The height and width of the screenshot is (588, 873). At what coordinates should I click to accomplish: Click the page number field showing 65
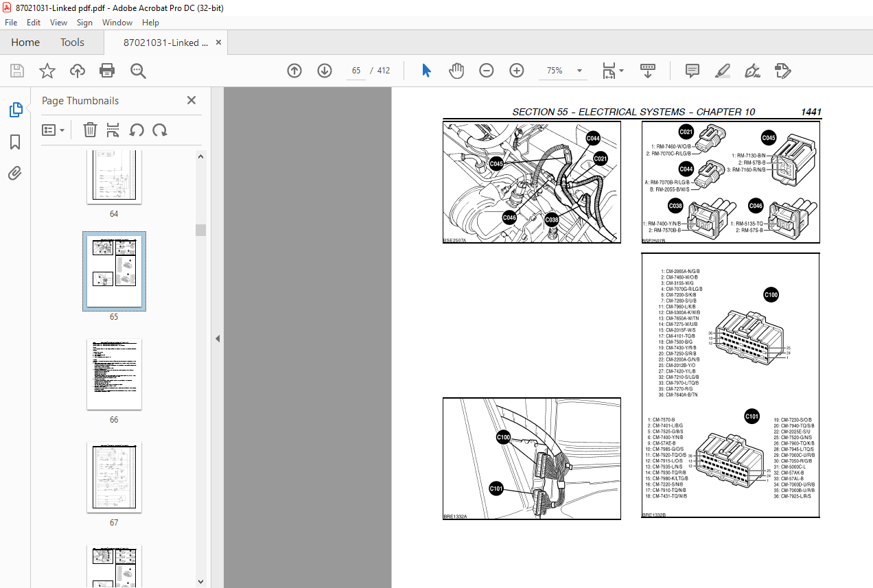pos(356,71)
